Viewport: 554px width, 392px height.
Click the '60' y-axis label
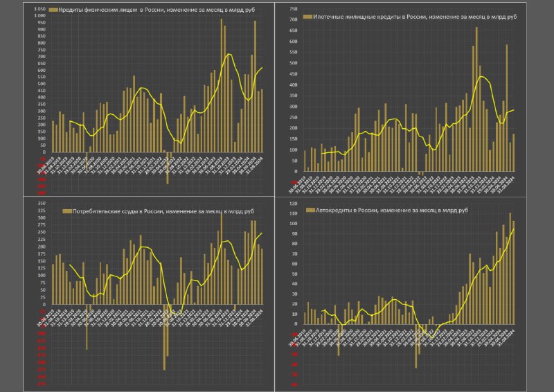coord(295,264)
